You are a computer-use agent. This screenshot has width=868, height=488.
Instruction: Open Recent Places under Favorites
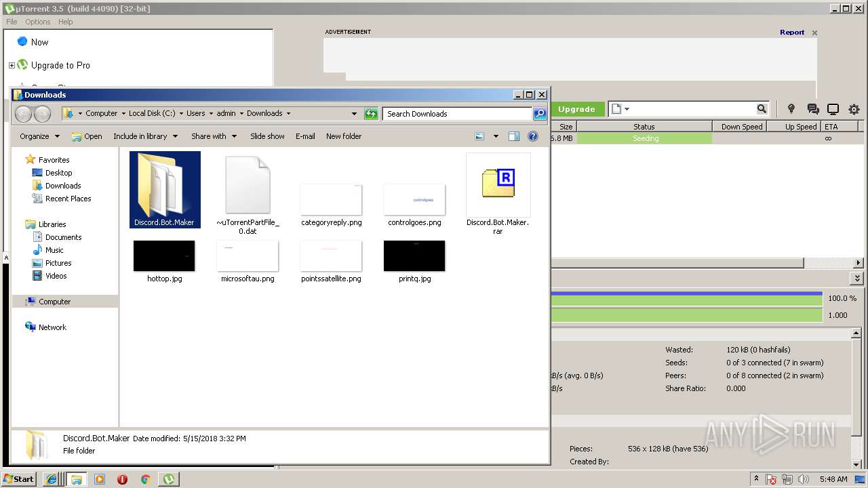coord(62,199)
